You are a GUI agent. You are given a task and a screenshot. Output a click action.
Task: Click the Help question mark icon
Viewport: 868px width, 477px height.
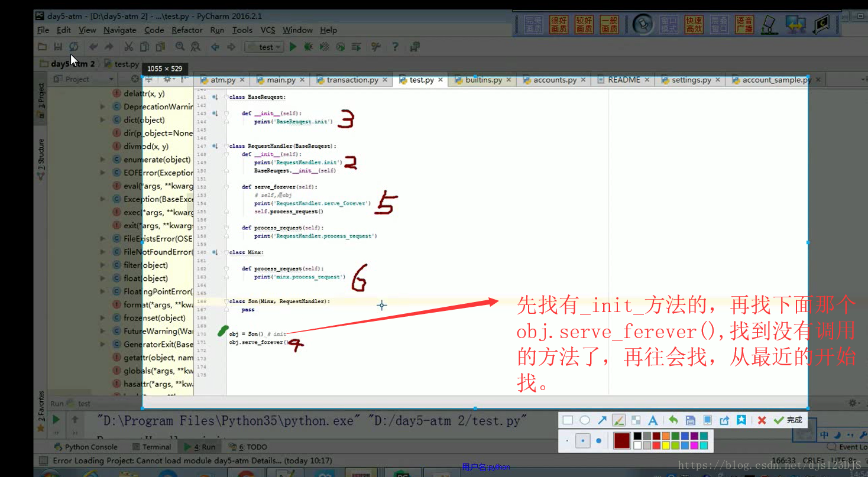395,47
